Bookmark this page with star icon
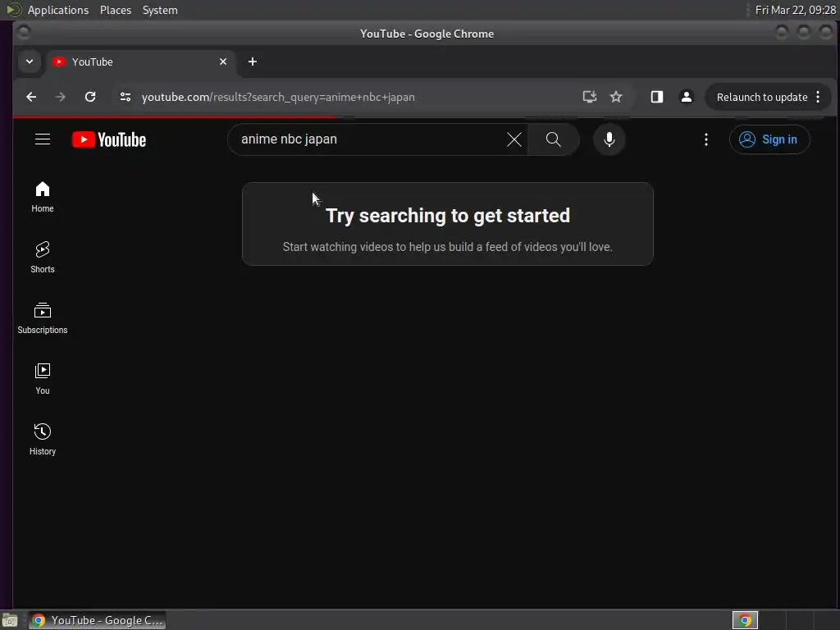The width and height of the screenshot is (840, 630). pos(616,97)
